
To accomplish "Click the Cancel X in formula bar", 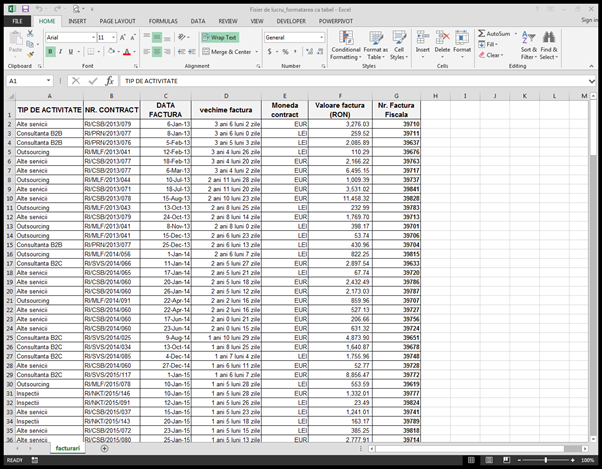I will tap(76, 81).
